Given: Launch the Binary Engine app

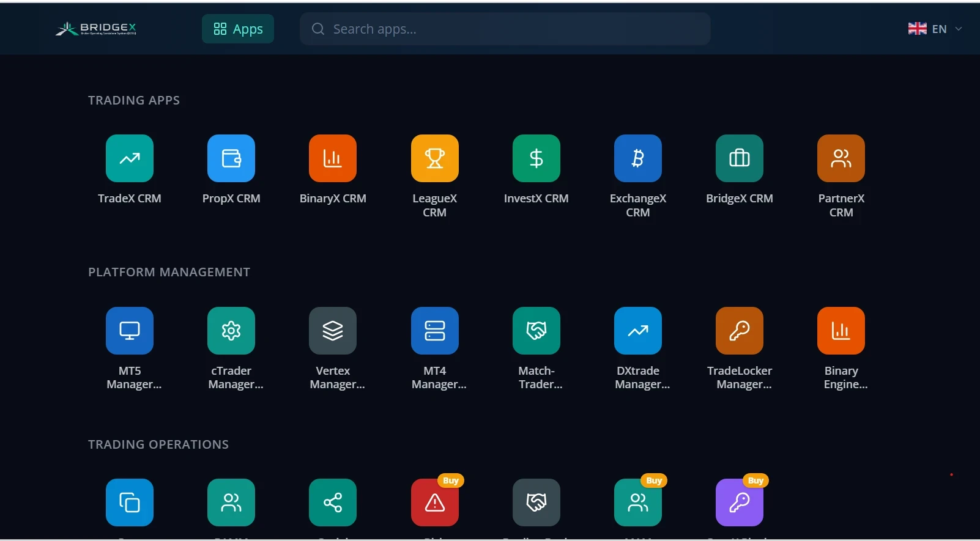Looking at the screenshot, I should tap(841, 331).
